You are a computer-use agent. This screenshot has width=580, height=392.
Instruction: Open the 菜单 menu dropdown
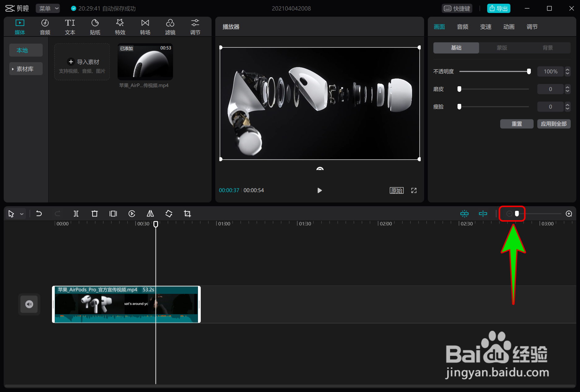click(48, 8)
